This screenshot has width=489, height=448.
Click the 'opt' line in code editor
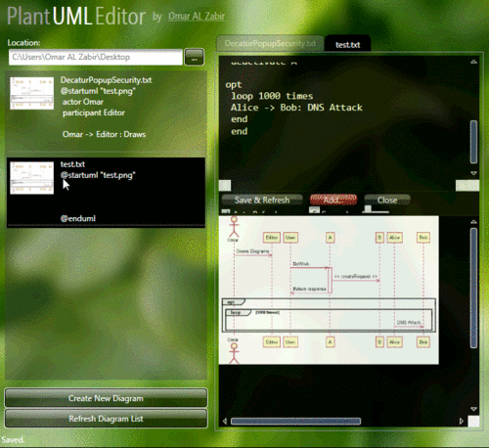click(234, 85)
